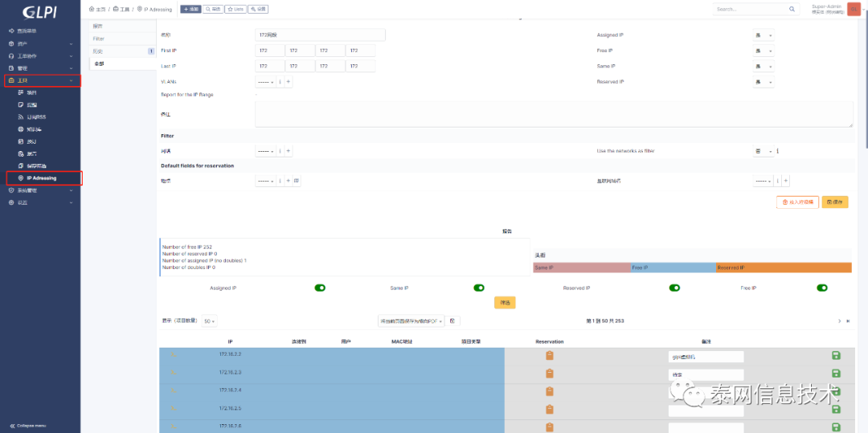This screenshot has width=868, height=433.
Task: Click the GLPI logo
Action: pos(39,11)
